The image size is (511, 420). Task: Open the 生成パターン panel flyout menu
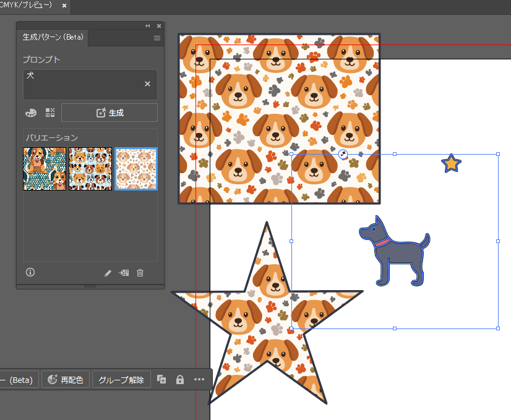(157, 38)
